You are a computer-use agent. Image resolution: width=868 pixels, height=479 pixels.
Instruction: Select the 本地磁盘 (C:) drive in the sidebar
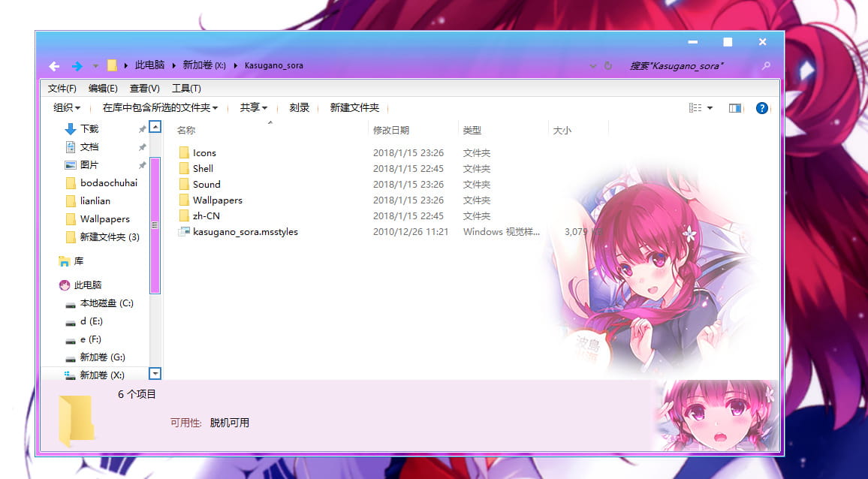coord(105,303)
